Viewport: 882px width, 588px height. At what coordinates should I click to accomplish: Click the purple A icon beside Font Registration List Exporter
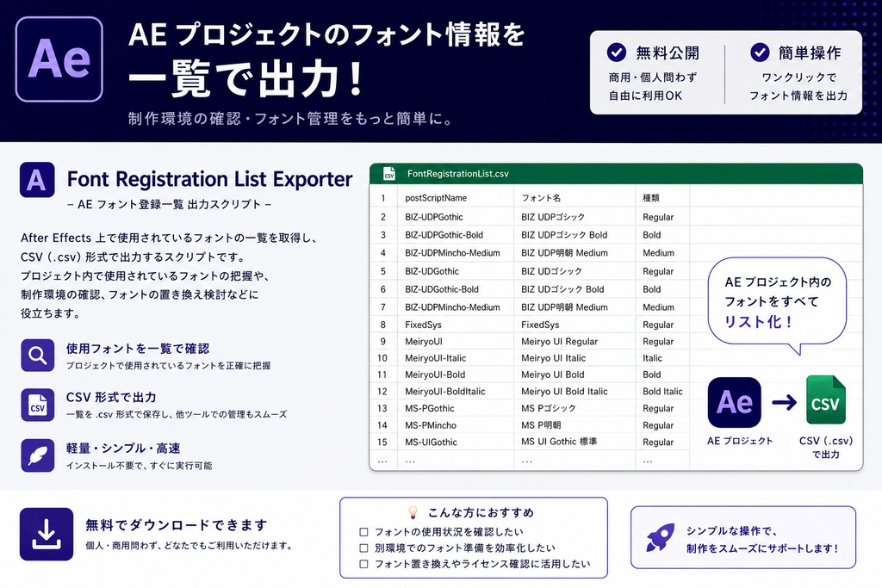click(37, 180)
